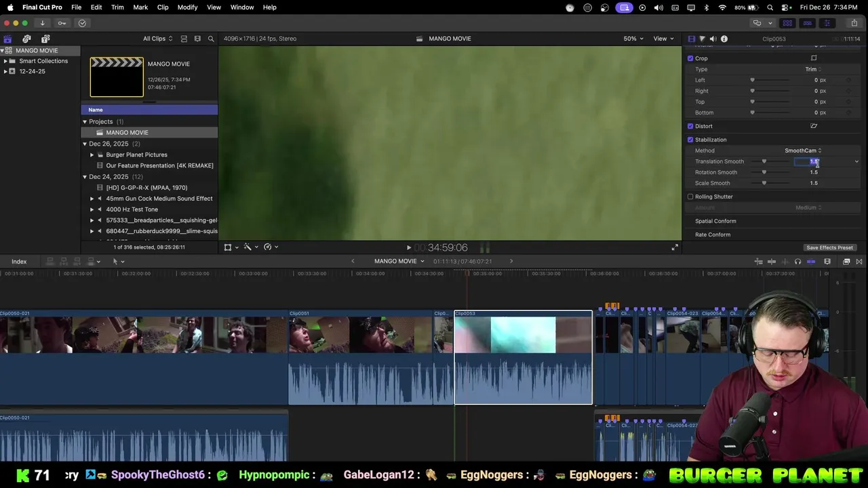
Task: Show the Libraries sidebar clapper icon
Action: coord(7,39)
